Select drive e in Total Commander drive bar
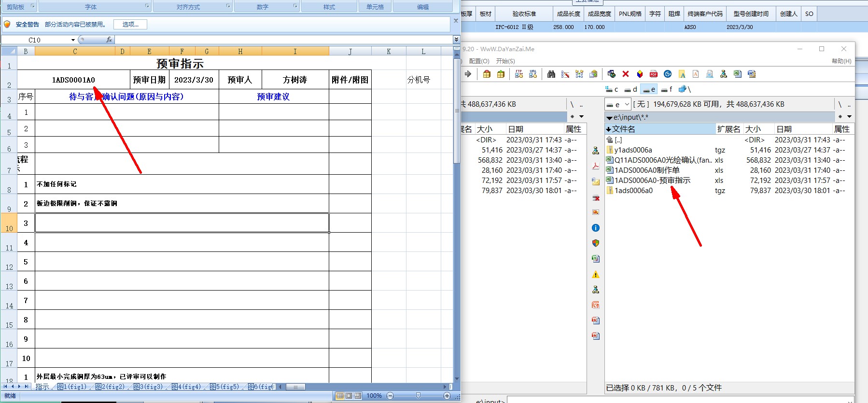Screen dimensions: 868x403 649,89
